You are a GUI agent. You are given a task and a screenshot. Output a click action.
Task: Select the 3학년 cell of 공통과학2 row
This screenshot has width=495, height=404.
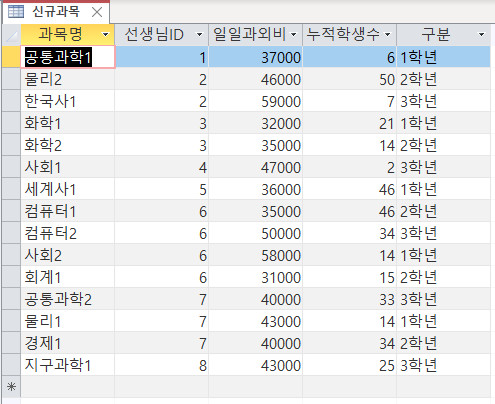(x=443, y=299)
